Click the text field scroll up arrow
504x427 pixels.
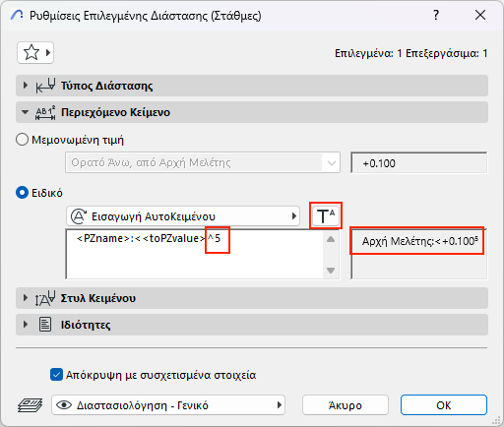[x=331, y=239]
